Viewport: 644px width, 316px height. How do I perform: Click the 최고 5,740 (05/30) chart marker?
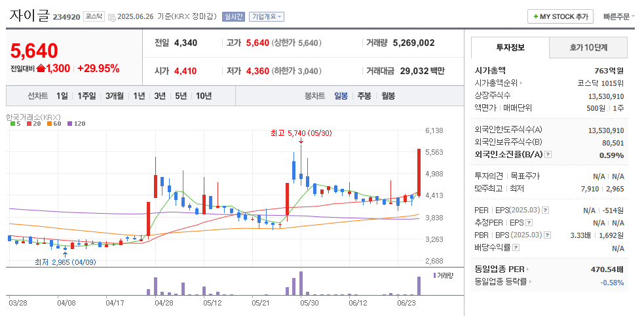[301, 133]
